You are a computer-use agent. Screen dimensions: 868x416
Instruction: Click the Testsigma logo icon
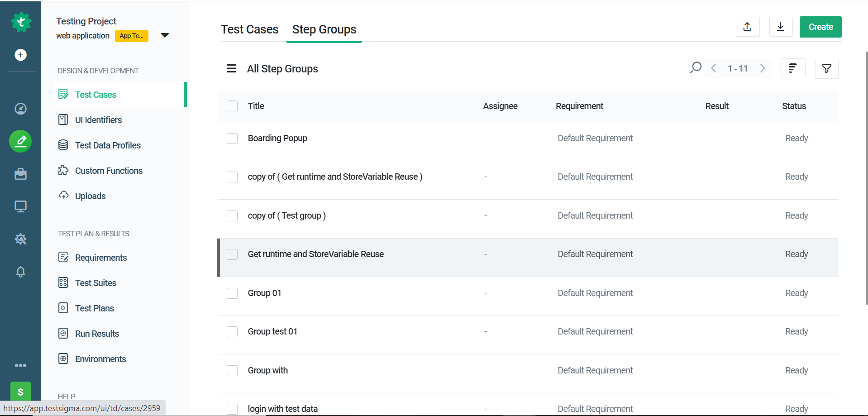point(21,22)
